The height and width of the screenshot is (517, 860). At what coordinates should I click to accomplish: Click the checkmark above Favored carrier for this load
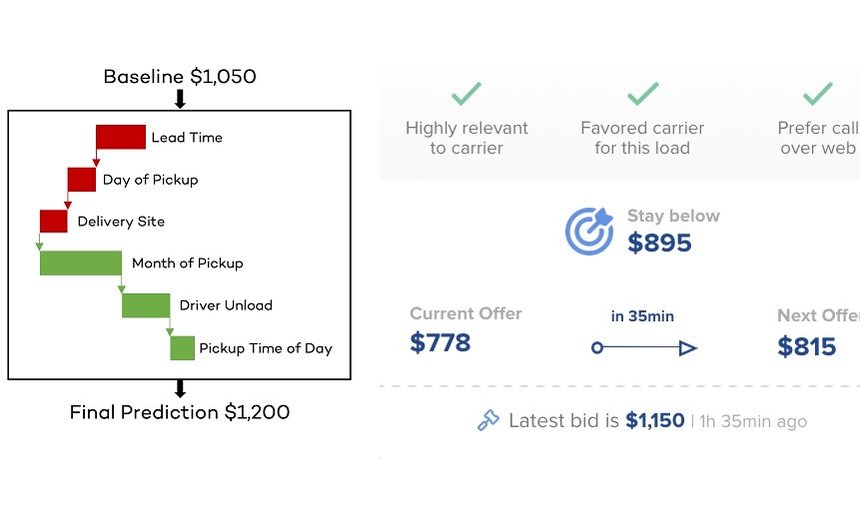643,94
